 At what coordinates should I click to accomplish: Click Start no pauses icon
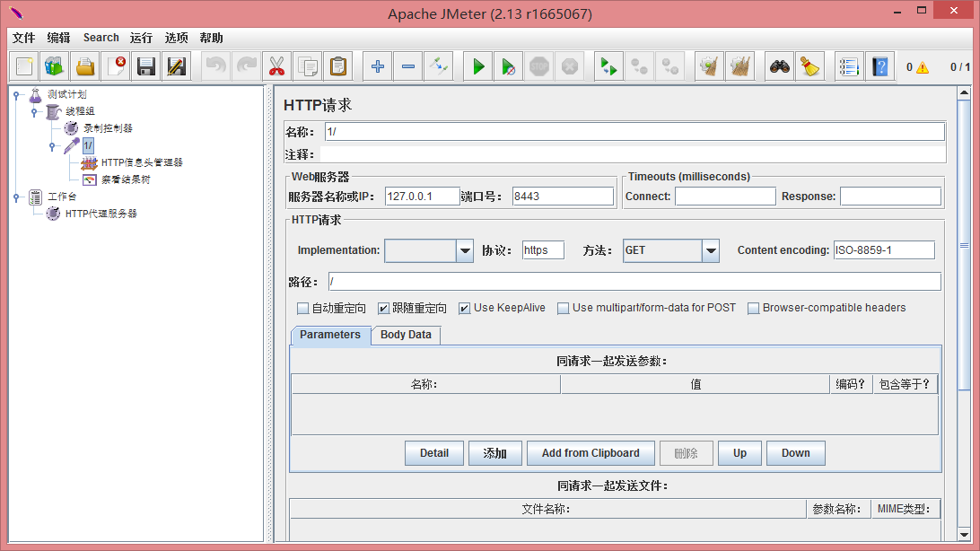click(509, 66)
